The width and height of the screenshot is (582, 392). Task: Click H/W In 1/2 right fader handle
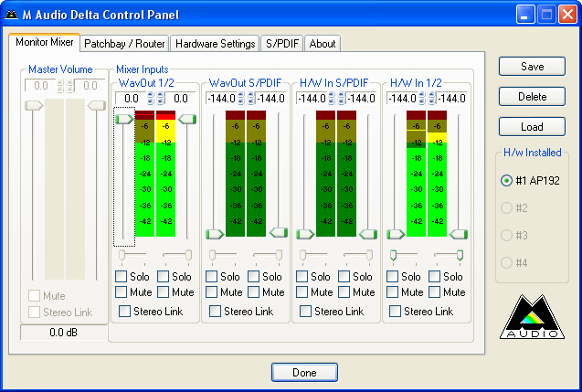[x=459, y=234]
